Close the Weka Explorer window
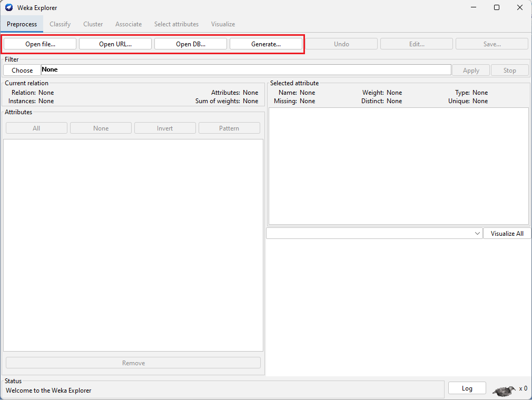 (520, 7)
